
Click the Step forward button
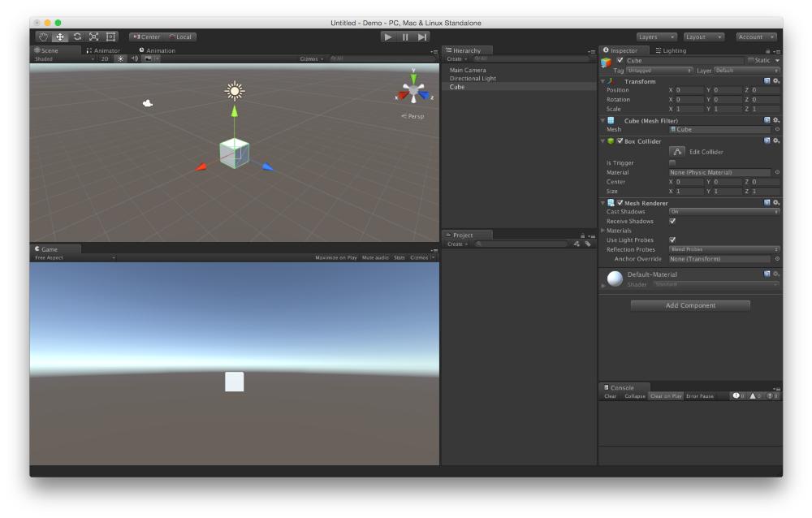(x=422, y=37)
